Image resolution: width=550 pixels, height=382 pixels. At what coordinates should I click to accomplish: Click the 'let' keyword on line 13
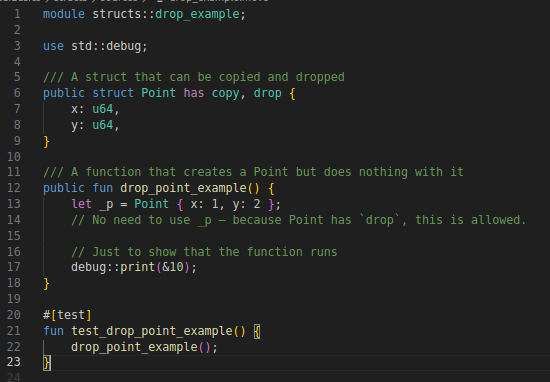point(81,204)
